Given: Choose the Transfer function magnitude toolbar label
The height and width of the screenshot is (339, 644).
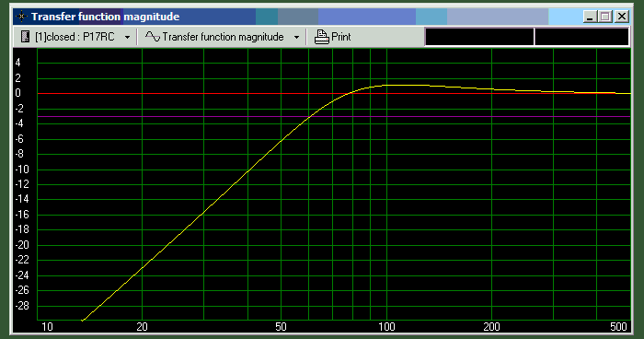Looking at the screenshot, I should coord(223,37).
